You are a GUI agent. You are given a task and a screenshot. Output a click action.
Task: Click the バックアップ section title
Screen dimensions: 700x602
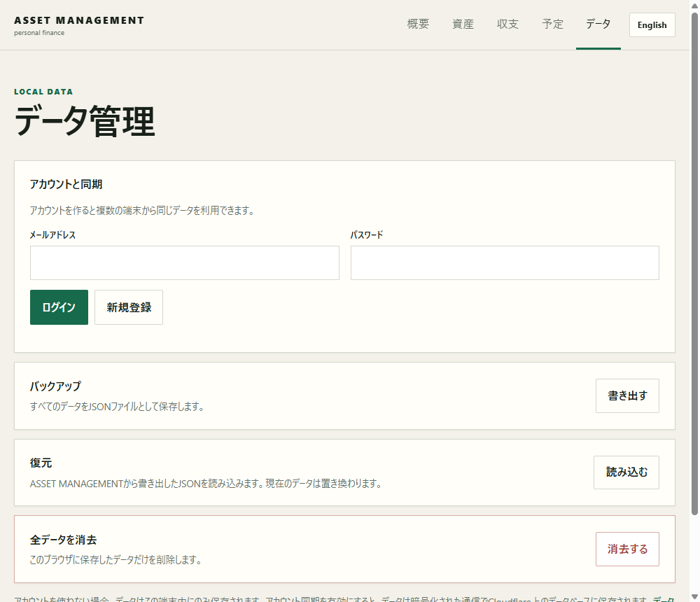click(x=55, y=386)
